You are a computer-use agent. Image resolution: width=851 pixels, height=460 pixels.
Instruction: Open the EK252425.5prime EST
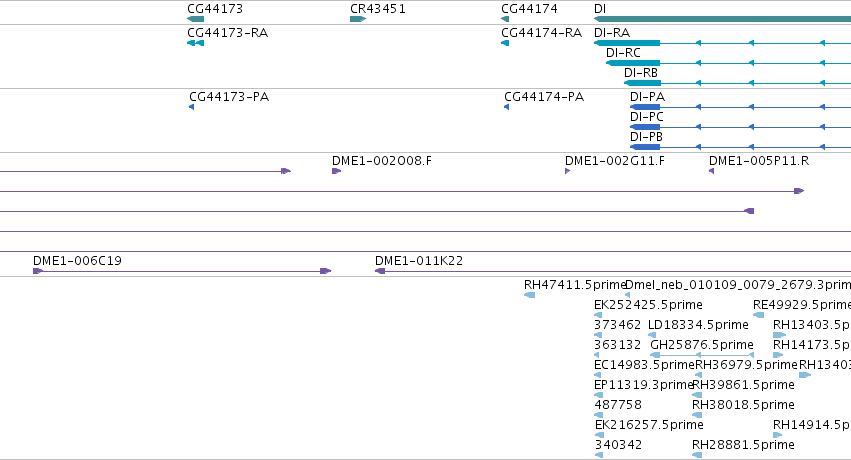click(x=598, y=315)
